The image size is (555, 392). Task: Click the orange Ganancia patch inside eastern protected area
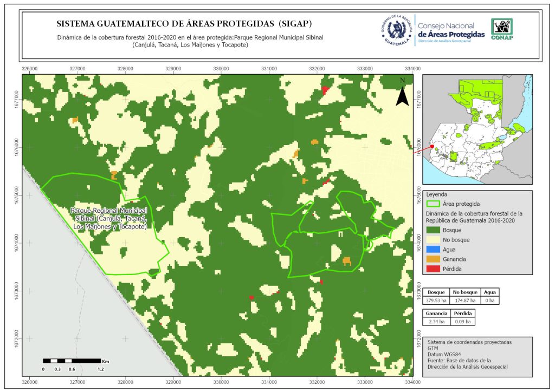347,262
